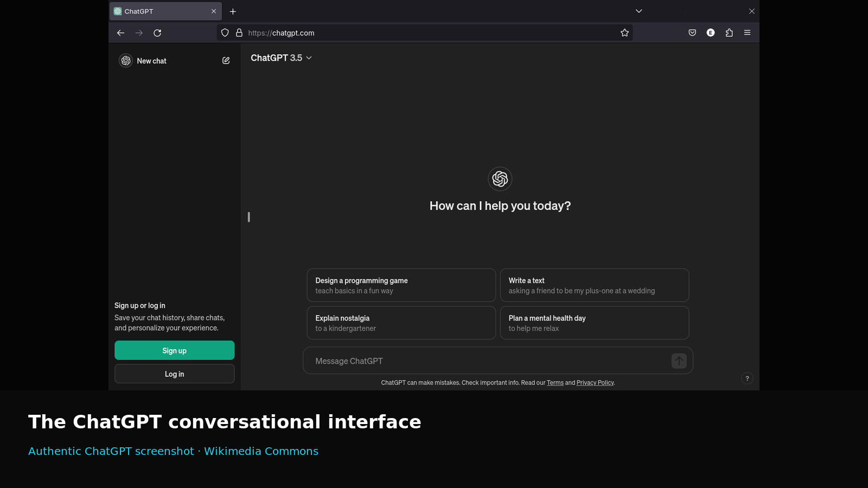Collapse the sidebar using the handle
This screenshot has height=488, width=868.
248,217
